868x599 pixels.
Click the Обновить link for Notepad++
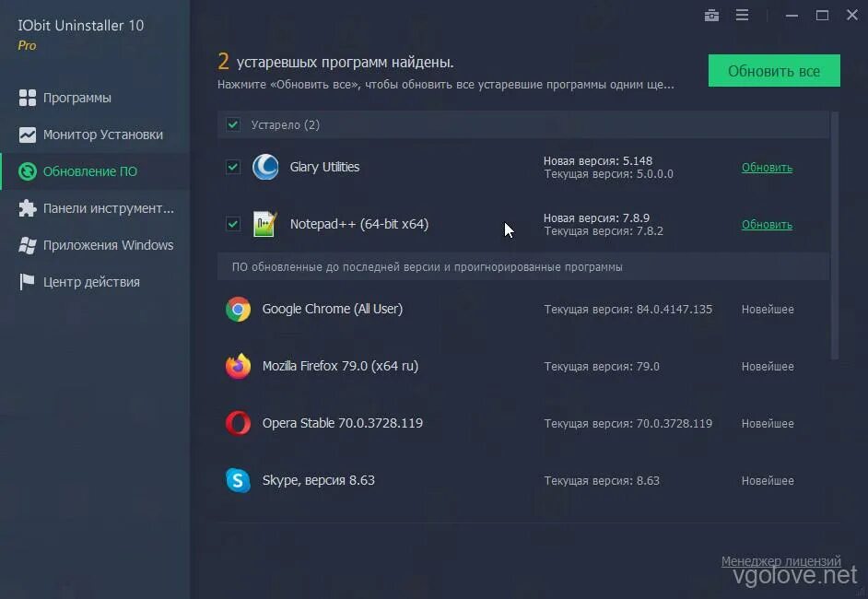tap(767, 224)
